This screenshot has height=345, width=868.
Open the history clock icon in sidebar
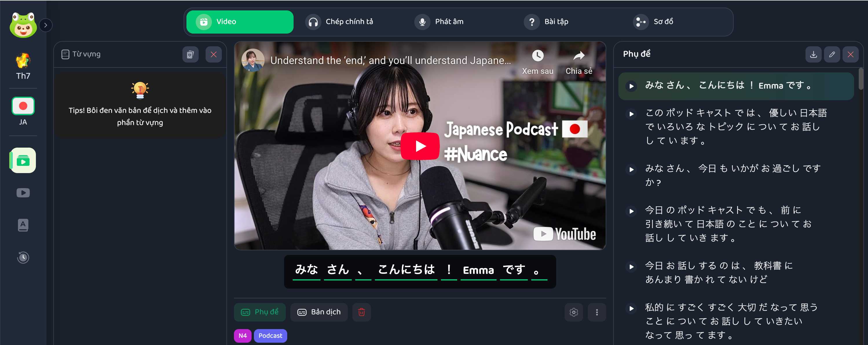pyautogui.click(x=23, y=257)
